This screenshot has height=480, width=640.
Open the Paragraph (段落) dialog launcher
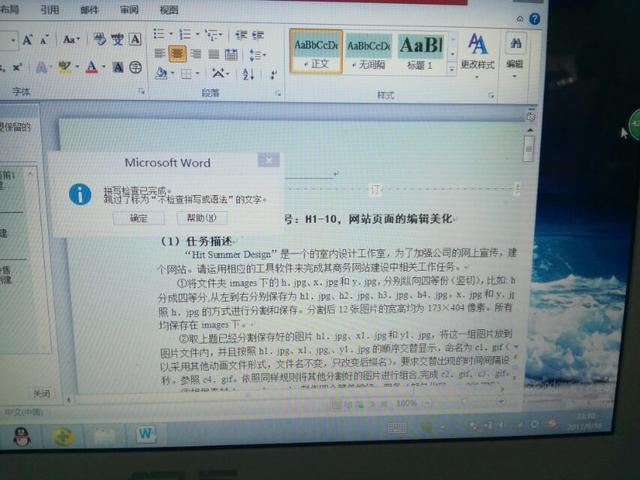coord(278,93)
